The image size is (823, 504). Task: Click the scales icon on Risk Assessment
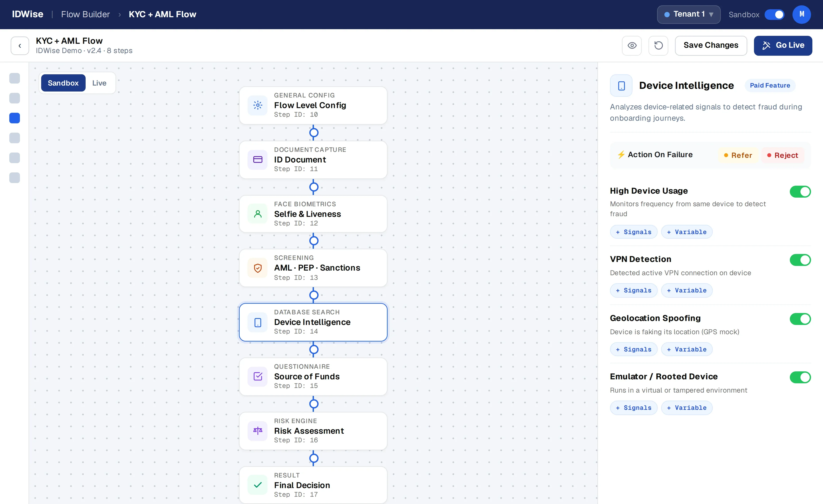258,431
